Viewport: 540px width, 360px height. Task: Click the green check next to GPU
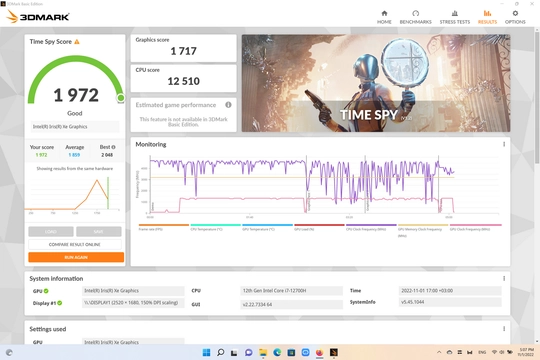[46, 291]
